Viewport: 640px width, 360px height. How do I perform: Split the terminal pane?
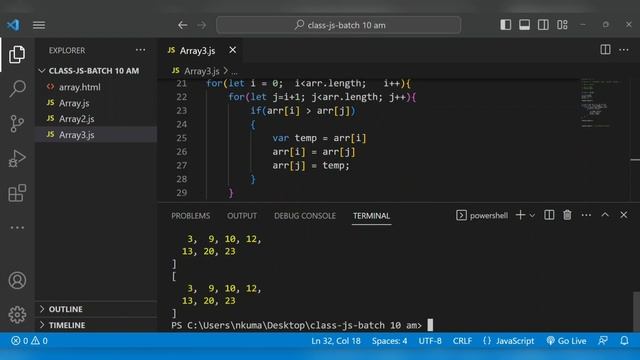[549, 215]
